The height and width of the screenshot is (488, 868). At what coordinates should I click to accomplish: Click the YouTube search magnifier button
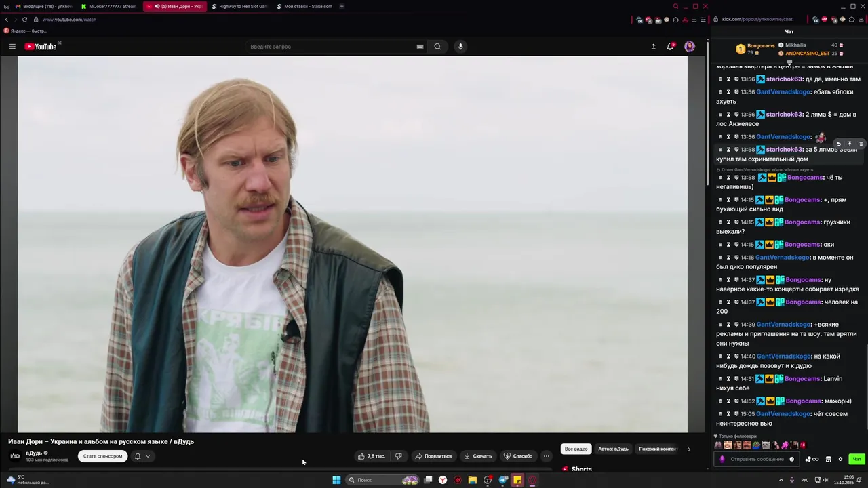[437, 47]
